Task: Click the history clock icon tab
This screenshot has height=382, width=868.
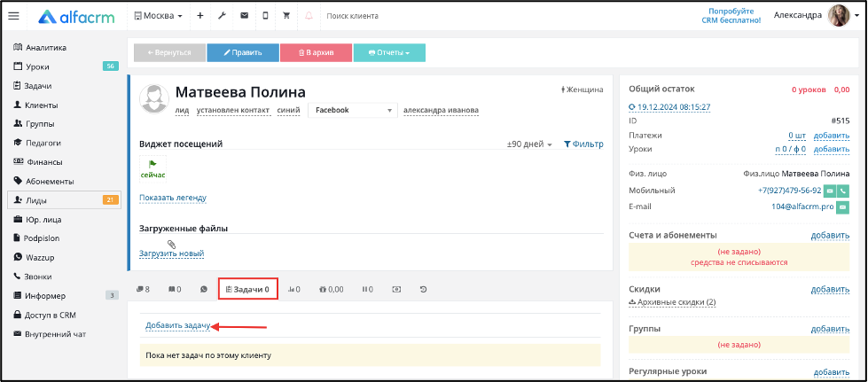Action: coord(424,289)
